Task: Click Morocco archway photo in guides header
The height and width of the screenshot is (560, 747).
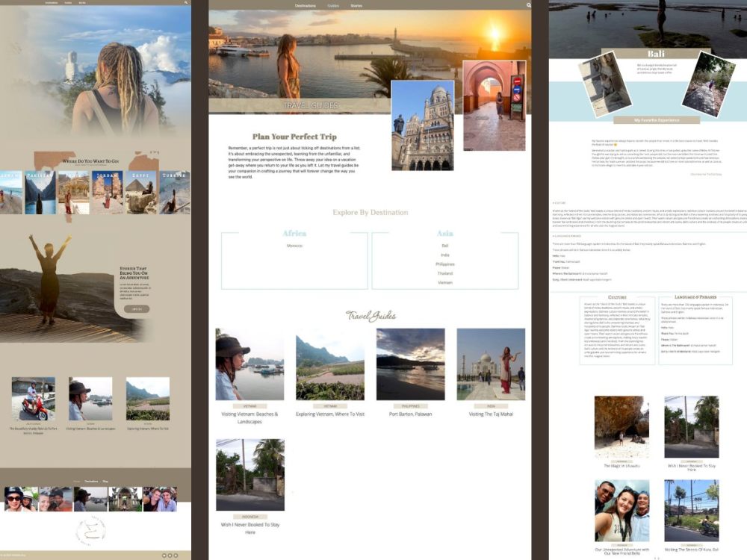Action: pos(495,106)
